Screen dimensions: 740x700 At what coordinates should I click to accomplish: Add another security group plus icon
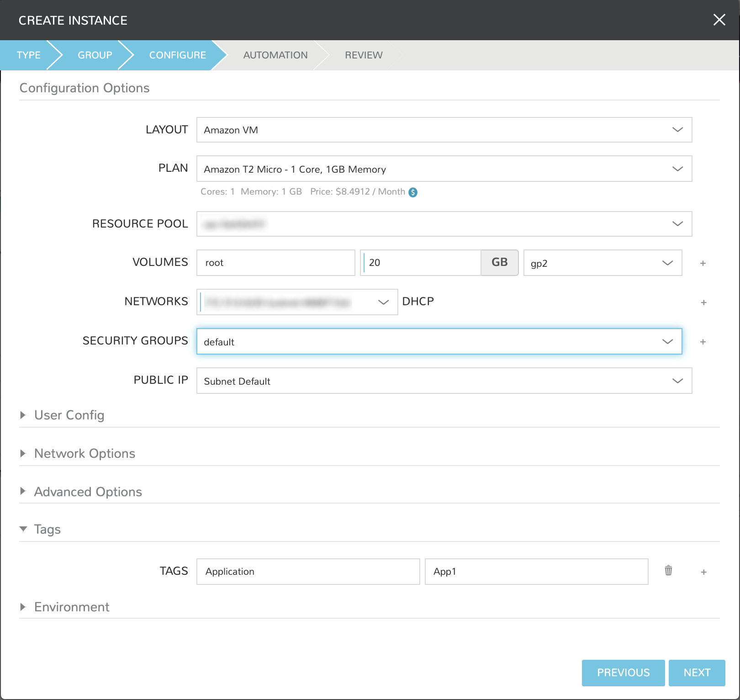point(703,342)
